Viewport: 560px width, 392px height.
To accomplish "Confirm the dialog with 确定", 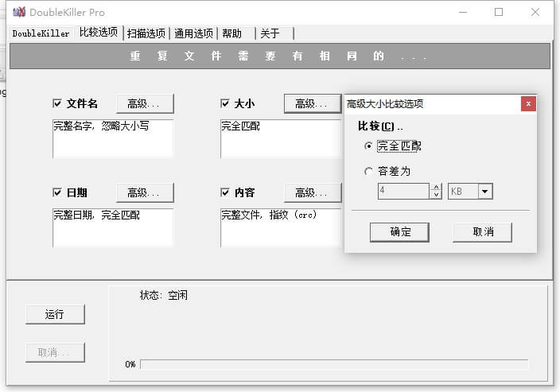I will [399, 232].
